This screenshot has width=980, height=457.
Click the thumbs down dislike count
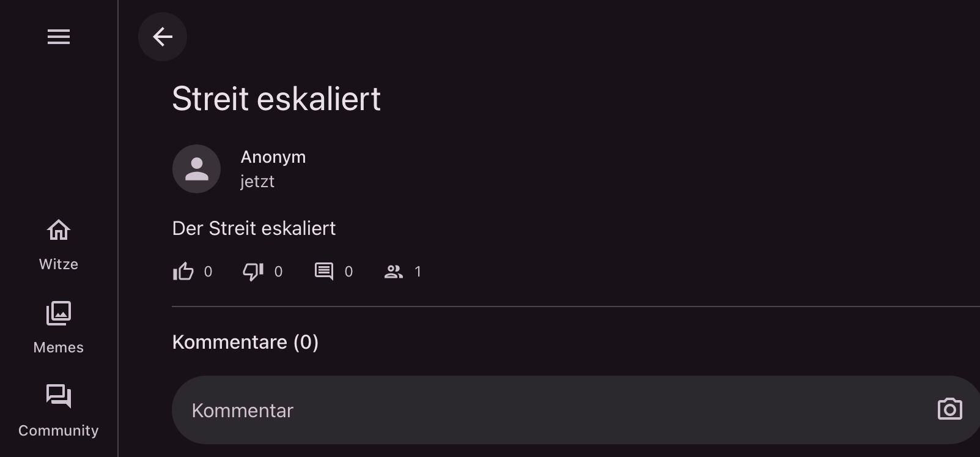click(278, 272)
